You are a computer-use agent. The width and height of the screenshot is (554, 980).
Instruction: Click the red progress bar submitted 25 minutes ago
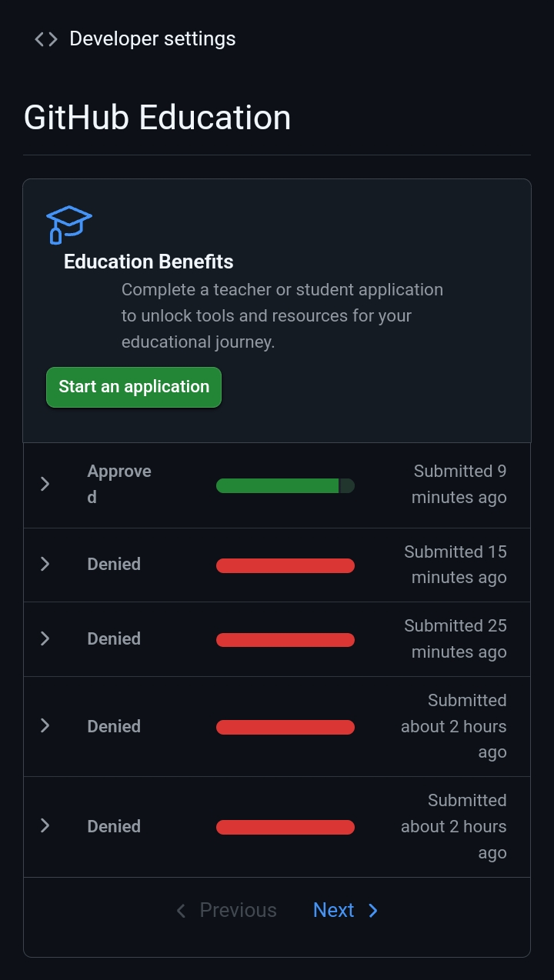pyautogui.click(x=285, y=640)
